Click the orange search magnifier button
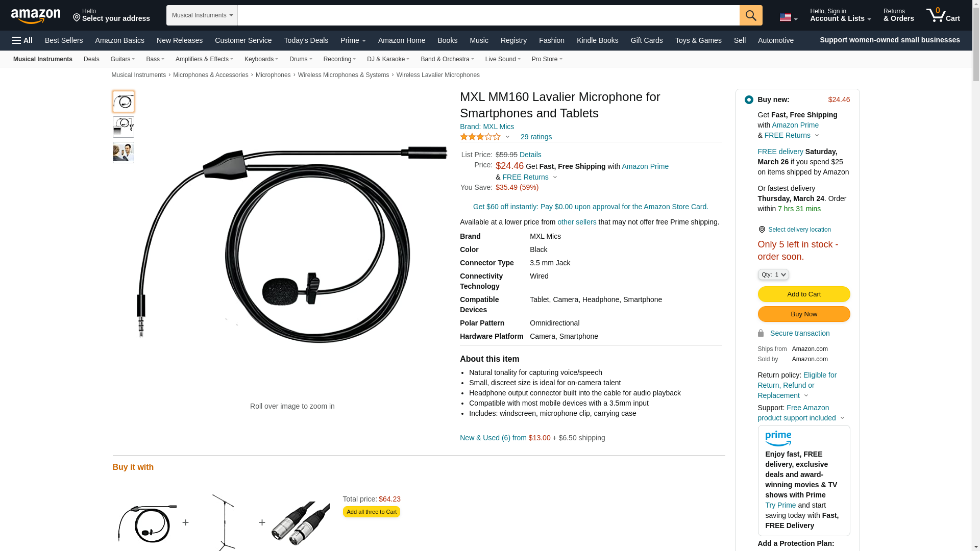The height and width of the screenshot is (551, 980). point(751,15)
